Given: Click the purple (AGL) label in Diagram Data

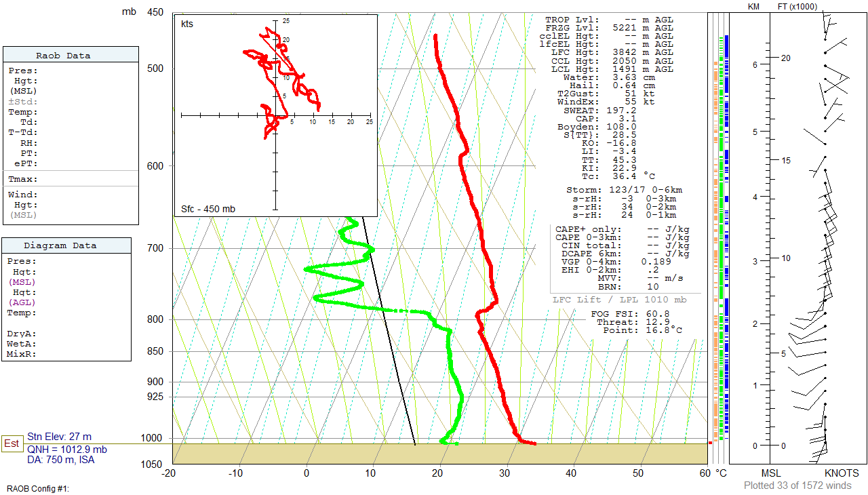Looking at the screenshot, I should coord(22,302).
